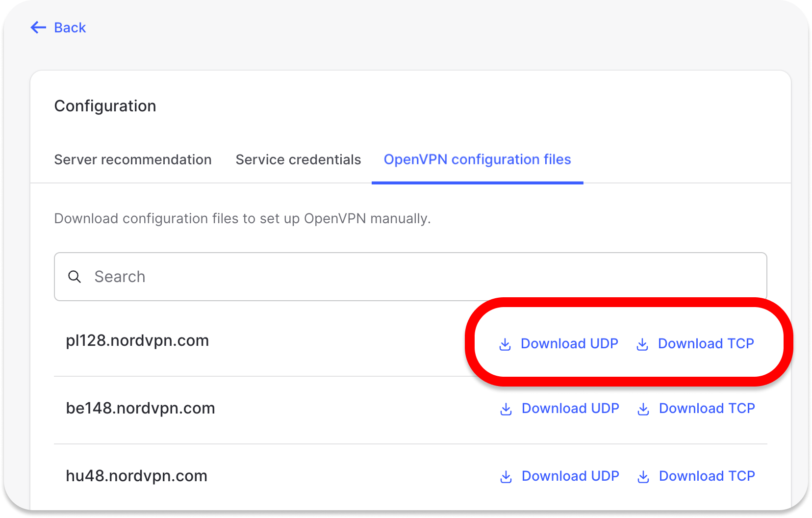Click TCP download icon for hu48.nordvpn.com
Viewport: 812px width, 518px height.
(x=643, y=476)
